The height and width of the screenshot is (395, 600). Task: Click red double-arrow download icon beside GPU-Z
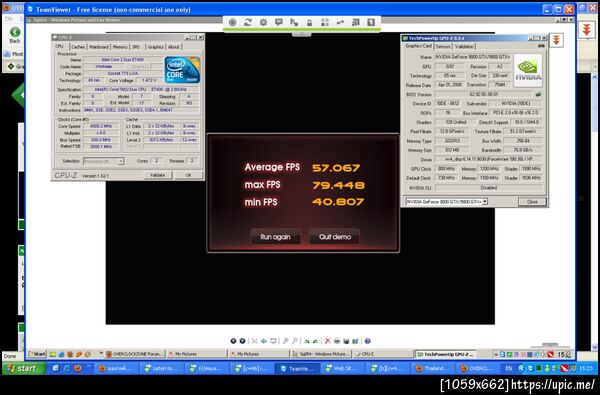pyautogui.click(x=556, y=40)
